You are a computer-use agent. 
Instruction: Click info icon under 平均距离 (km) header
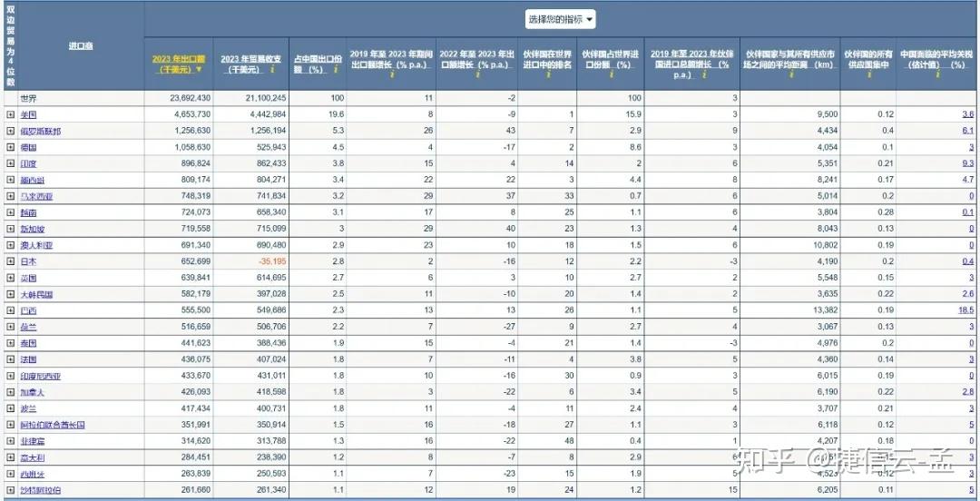(790, 75)
